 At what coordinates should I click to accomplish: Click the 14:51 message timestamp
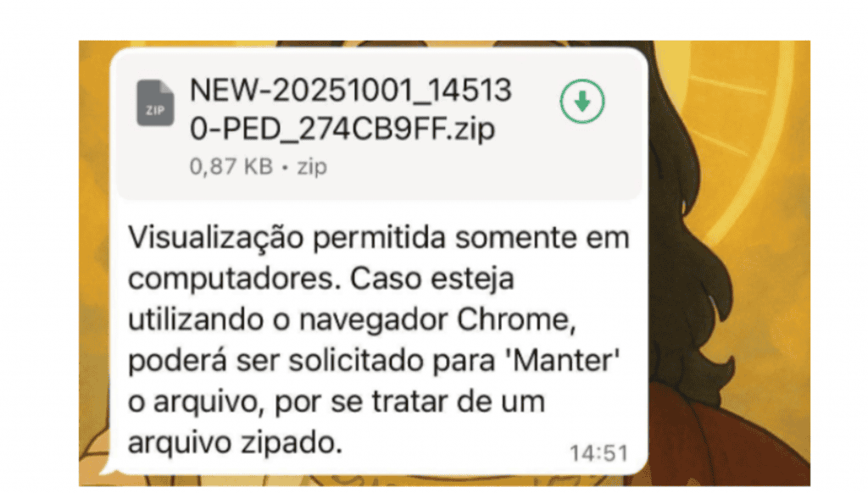[599, 454]
